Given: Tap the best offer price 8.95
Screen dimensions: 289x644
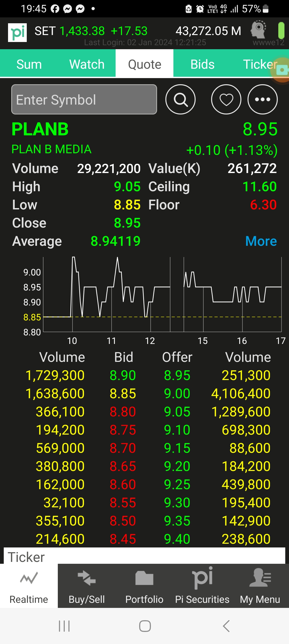Looking at the screenshot, I should 177,375.
